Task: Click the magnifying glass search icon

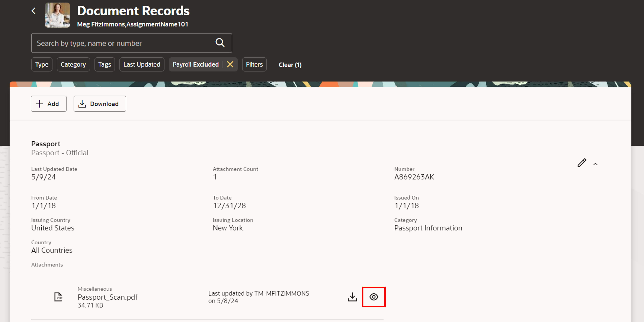Action: [220, 43]
